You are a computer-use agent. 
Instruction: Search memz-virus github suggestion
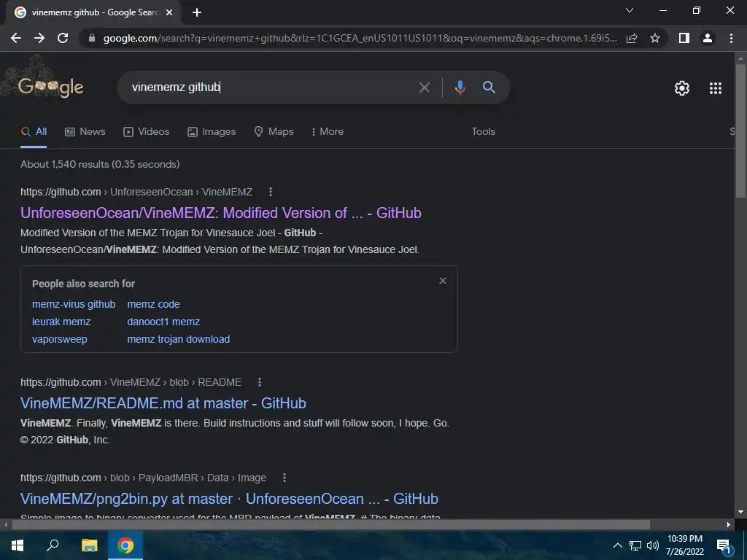[74, 304]
